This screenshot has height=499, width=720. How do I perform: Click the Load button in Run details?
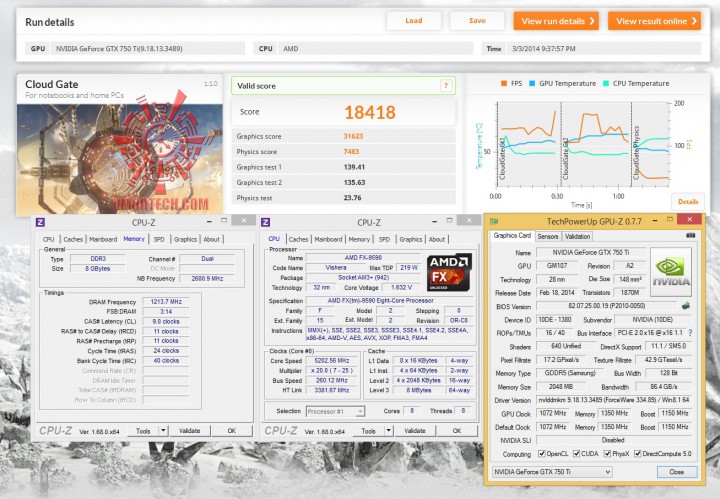414,21
